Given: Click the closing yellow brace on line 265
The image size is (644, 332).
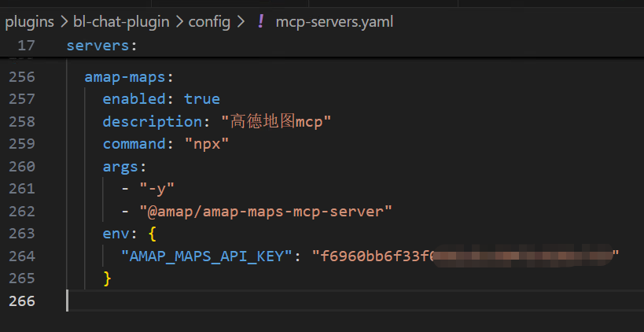Looking at the screenshot, I should coord(107,279).
